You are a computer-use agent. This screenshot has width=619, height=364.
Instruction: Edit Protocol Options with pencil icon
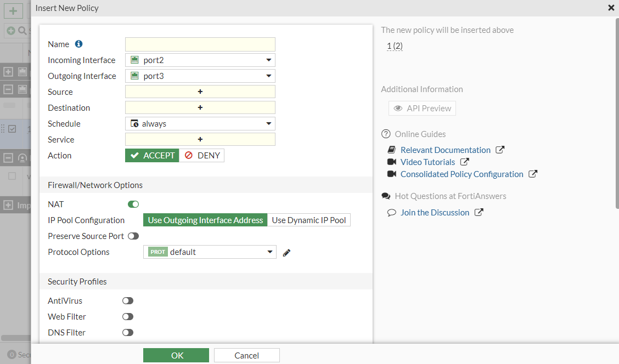pos(286,253)
